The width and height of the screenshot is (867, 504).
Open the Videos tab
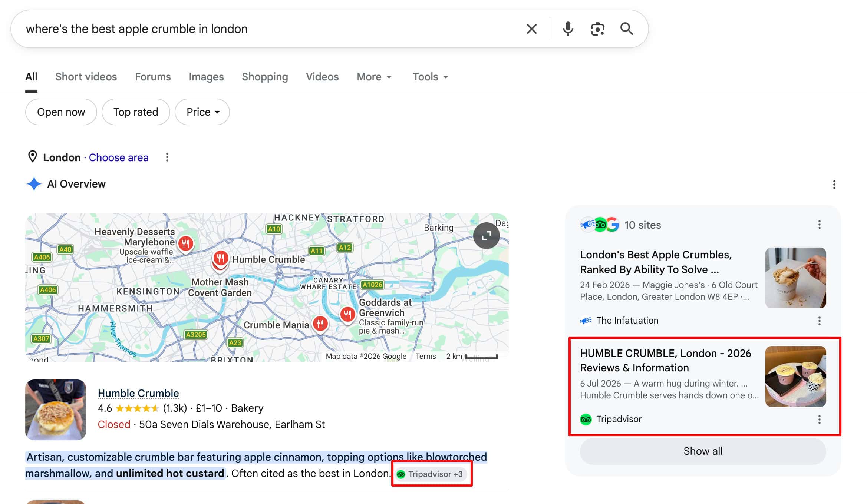click(x=322, y=77)
